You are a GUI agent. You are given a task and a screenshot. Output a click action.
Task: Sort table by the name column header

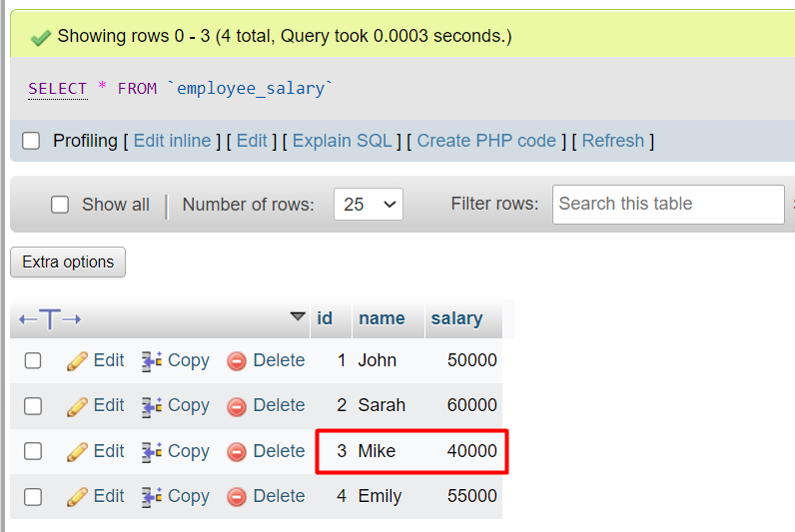click(x=382, y=319)
